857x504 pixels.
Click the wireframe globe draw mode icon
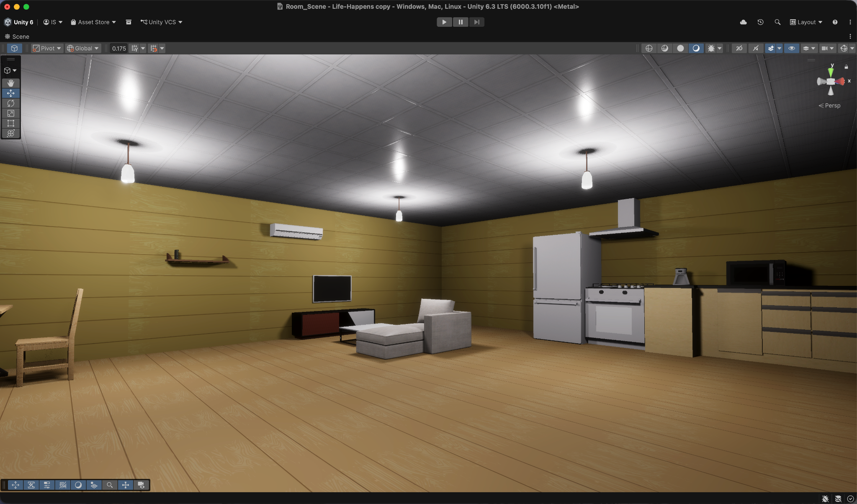click(x=649, y=48)
